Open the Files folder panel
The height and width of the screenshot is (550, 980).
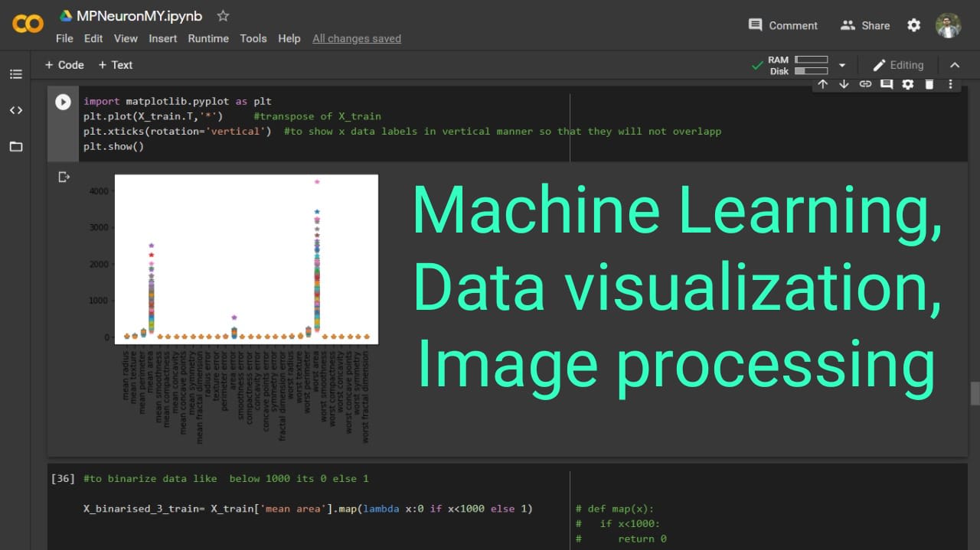15,146
